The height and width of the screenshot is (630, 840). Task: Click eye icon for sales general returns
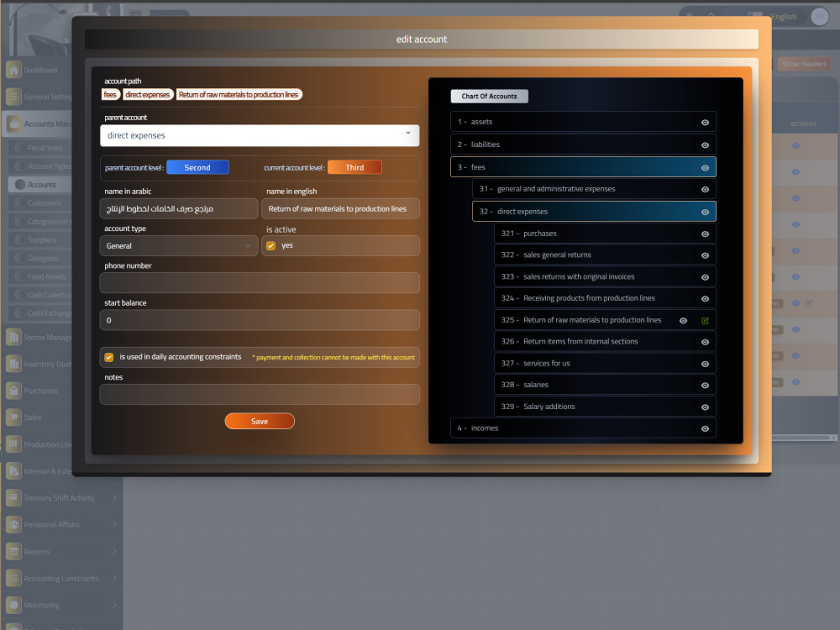(705, 255)
